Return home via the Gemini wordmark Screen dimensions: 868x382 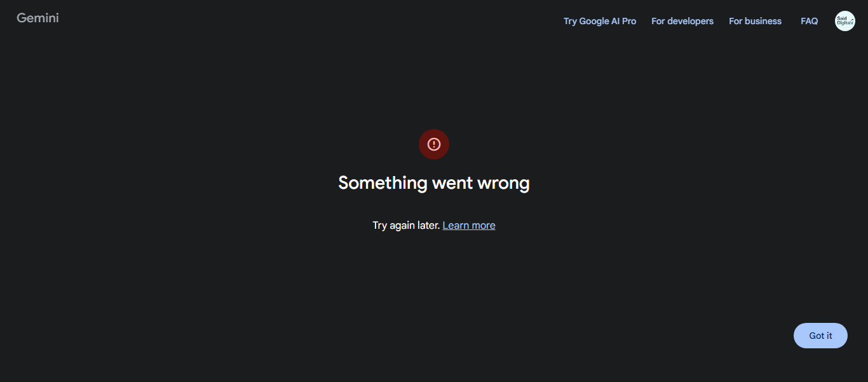coord(37,18)
